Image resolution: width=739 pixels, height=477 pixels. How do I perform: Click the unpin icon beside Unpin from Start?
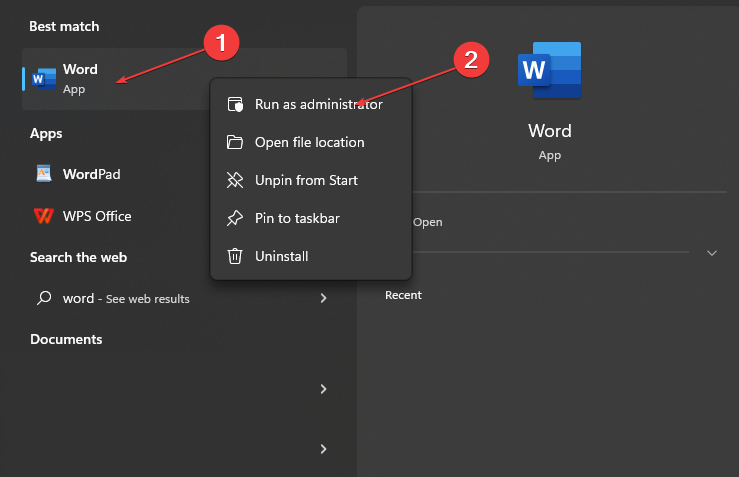(235, 180)
